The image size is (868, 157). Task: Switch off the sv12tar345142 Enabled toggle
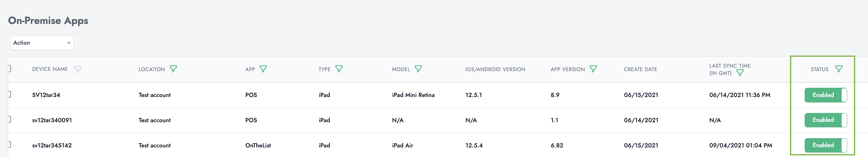pos(825,145)
